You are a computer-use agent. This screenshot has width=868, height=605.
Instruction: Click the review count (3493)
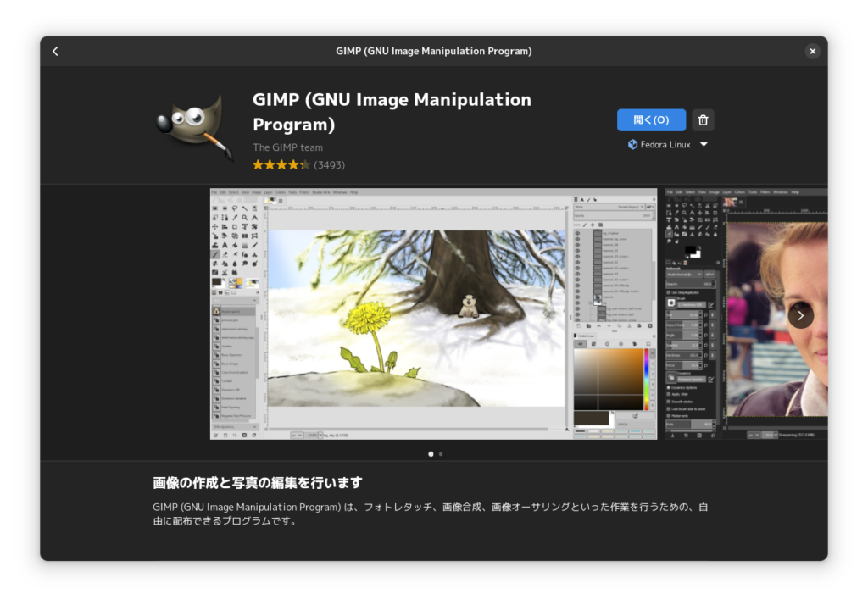pyautogui.click(x=330, y=165)
